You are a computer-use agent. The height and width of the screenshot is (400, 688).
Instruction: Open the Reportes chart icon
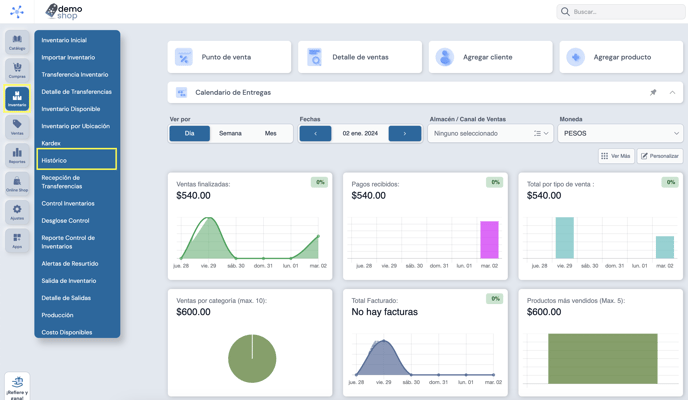17,155
